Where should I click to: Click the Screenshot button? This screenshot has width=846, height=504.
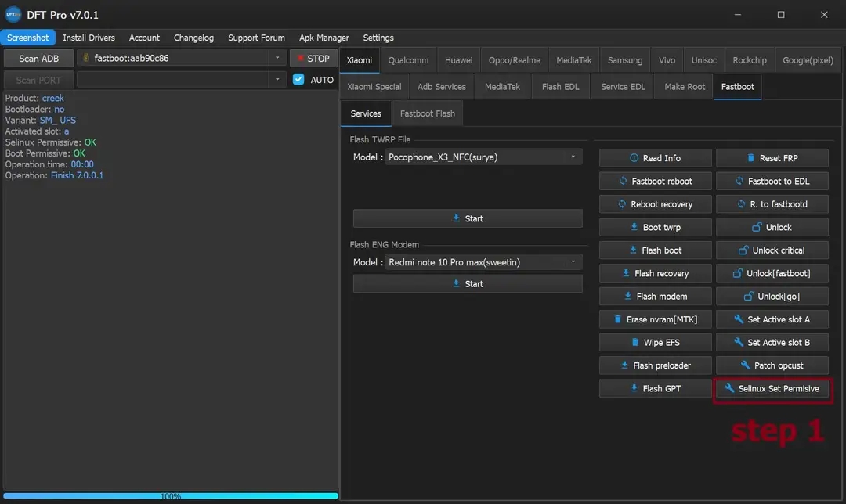27,38
